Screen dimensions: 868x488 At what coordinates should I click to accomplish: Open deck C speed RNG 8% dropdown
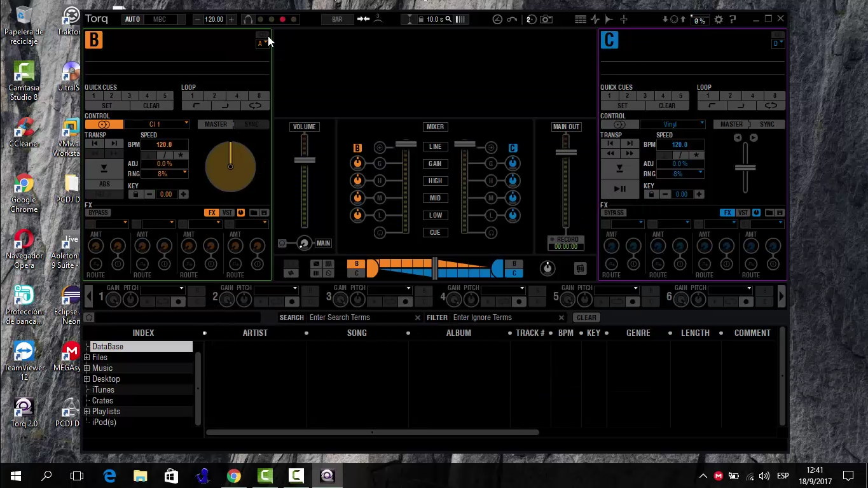[680, 174]
